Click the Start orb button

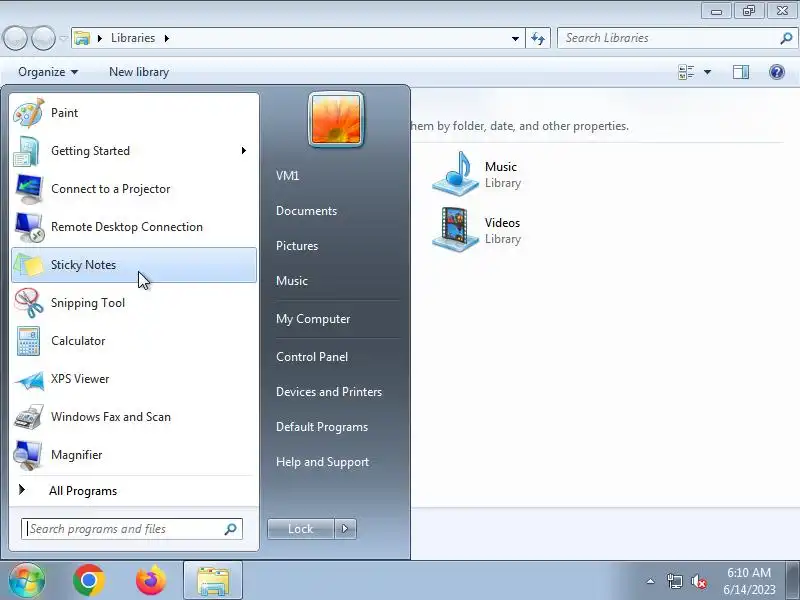(27, 580)
